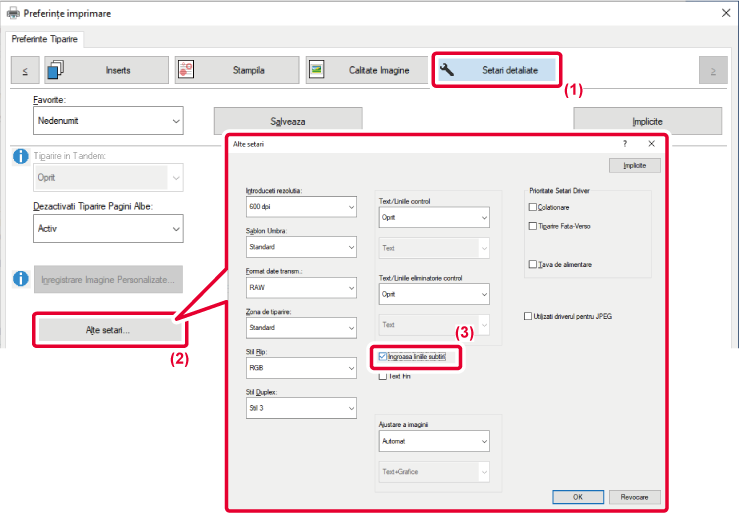Click the Setari detaliate wrench icon

[447, 70]
